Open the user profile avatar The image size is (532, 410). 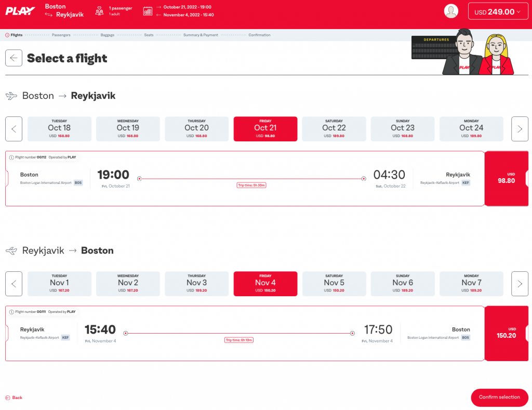coord(451,11)
